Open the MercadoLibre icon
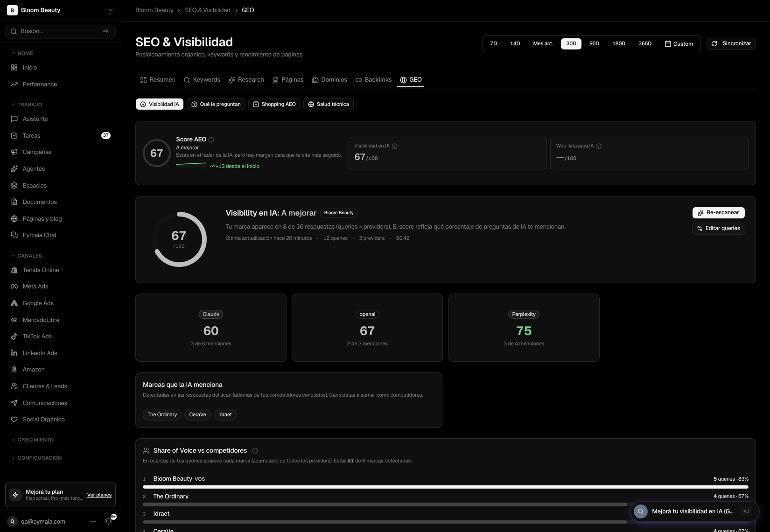The image size is (770, 532). tap(14, 320)
